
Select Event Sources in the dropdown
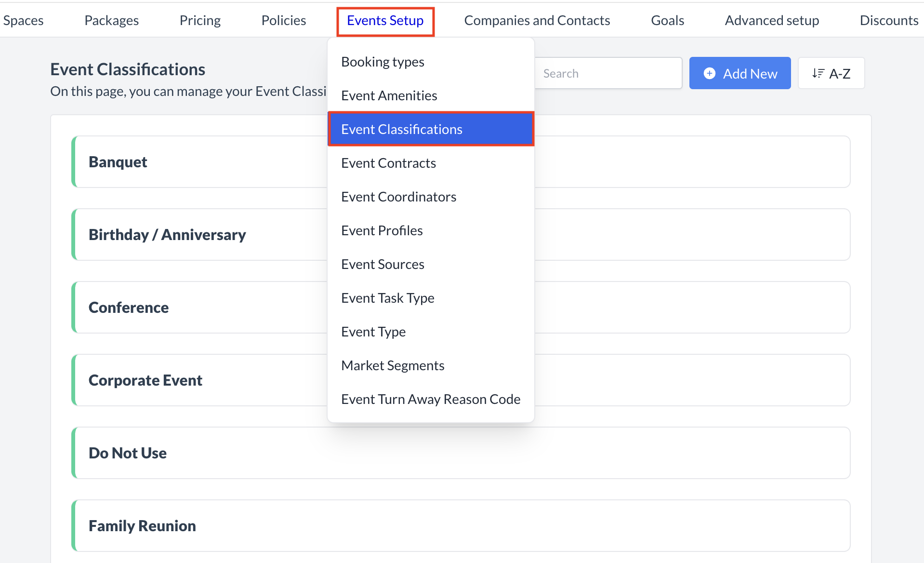pos(383,264)
